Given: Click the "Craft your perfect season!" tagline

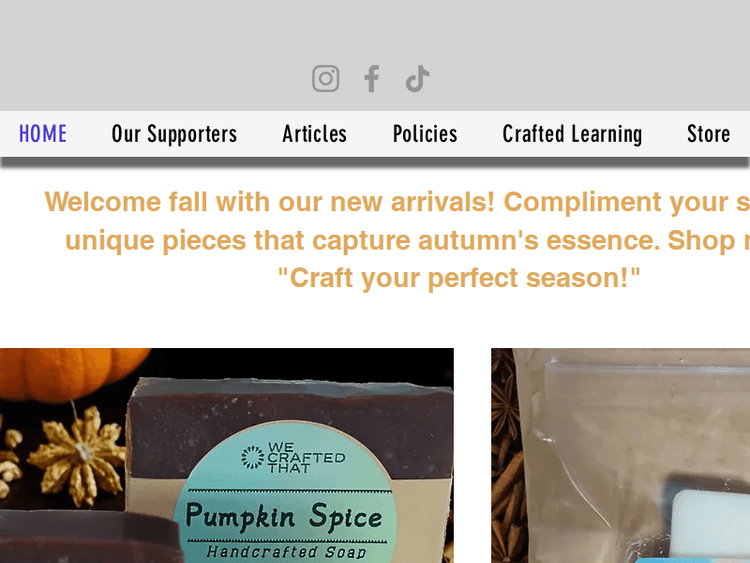Looking at the screenshot, I should [x=459, y=278].
